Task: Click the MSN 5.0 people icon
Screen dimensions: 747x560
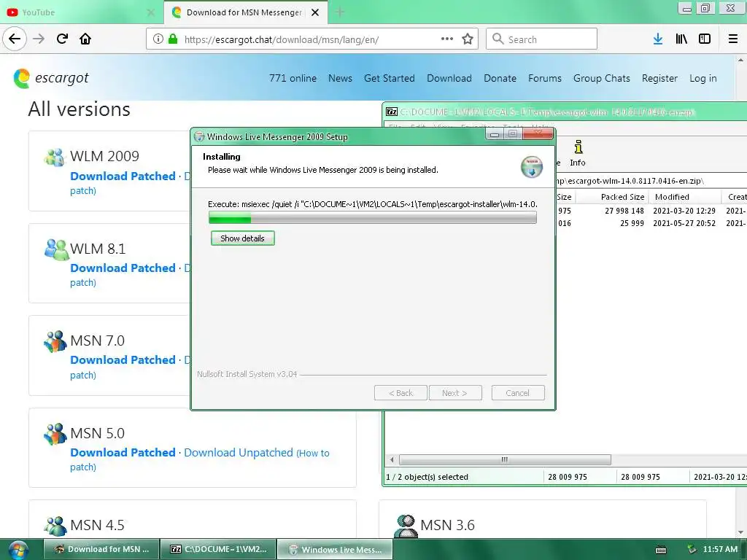Action: click(x=55, y=433)
